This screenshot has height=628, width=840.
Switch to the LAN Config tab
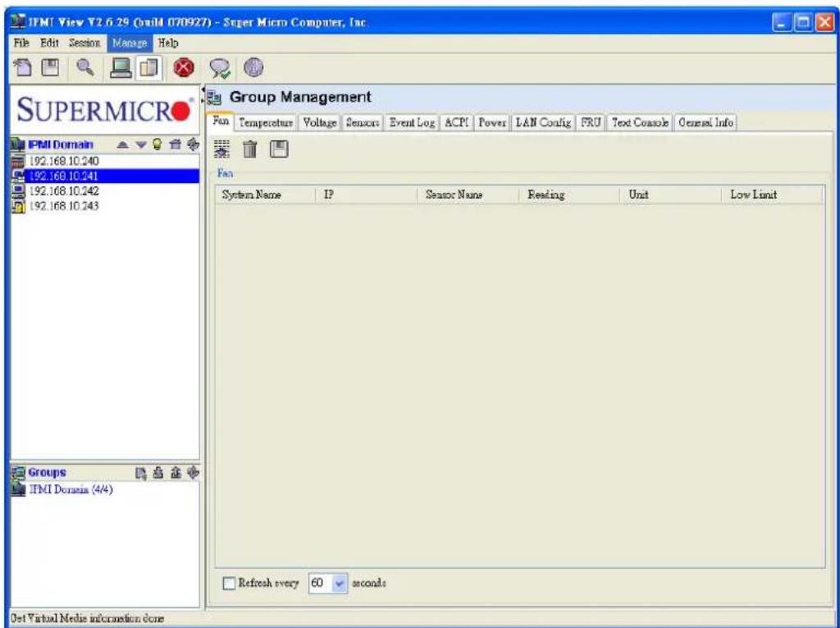coord(543,123)
